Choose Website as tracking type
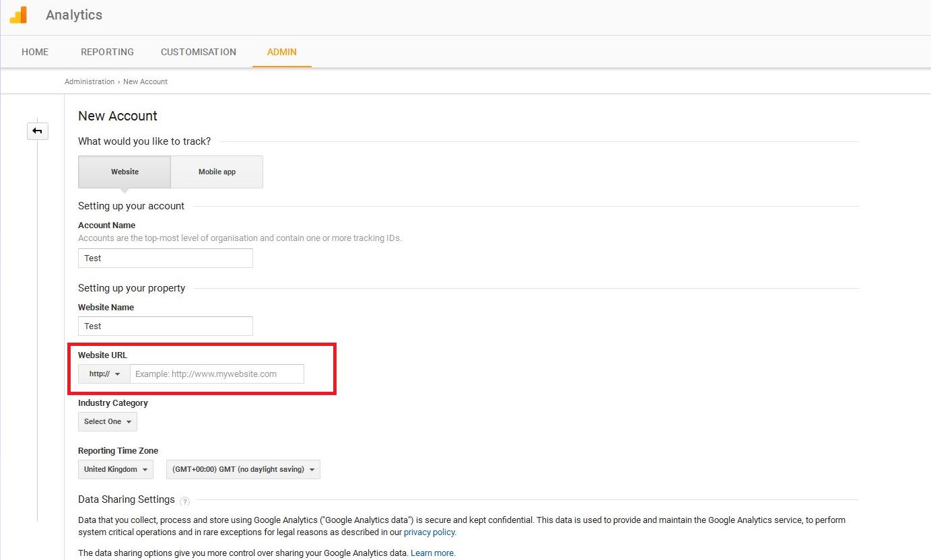Image resolution: width=931 pixels, height=560 pixels. (x=125, y=172)
